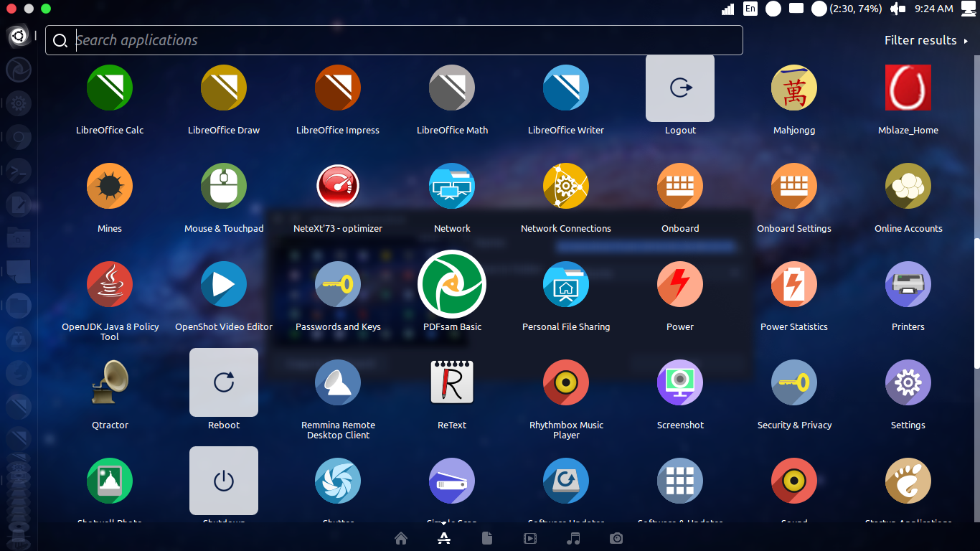The width and height of the screenshot is (980, 551).
Task: Click the 9:24 AM clock
Action: click(x=934, y=9)
